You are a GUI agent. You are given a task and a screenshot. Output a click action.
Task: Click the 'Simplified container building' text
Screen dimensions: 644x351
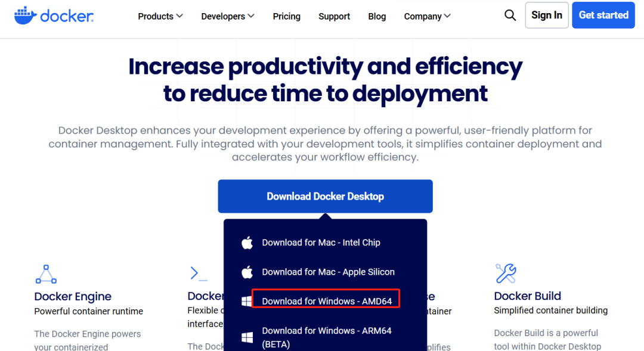(x=551, y=310)
